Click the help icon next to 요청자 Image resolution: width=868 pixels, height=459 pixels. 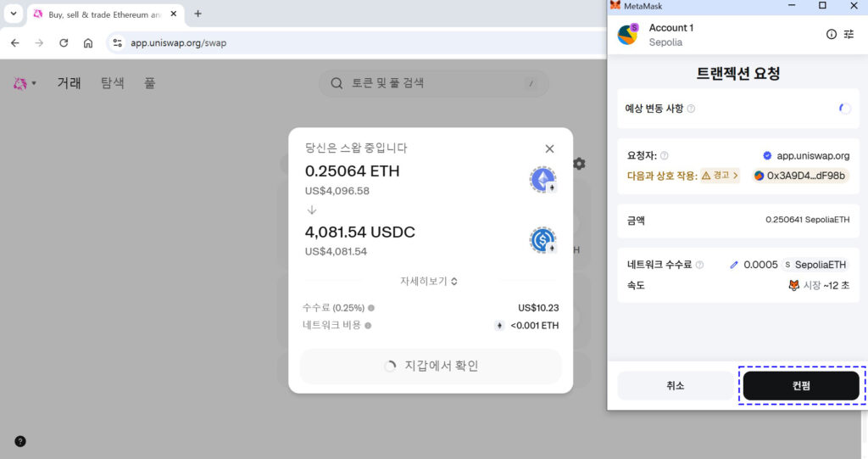pos(664,156)
